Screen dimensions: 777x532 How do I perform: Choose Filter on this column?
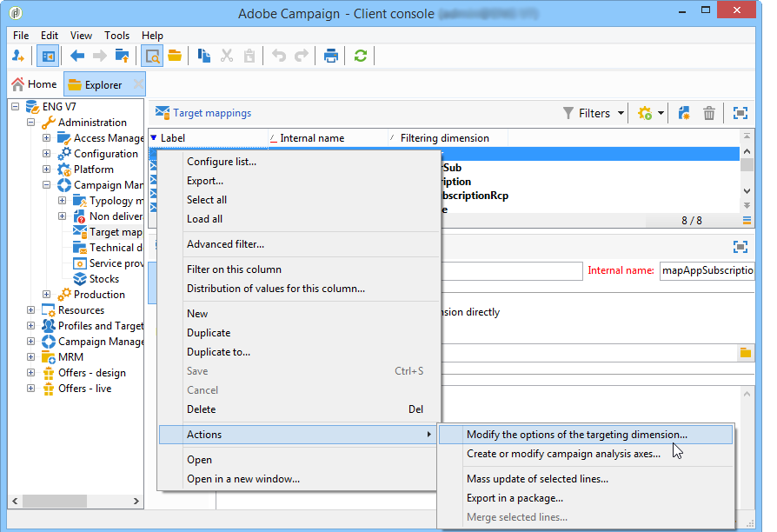(x=234, y=269)
